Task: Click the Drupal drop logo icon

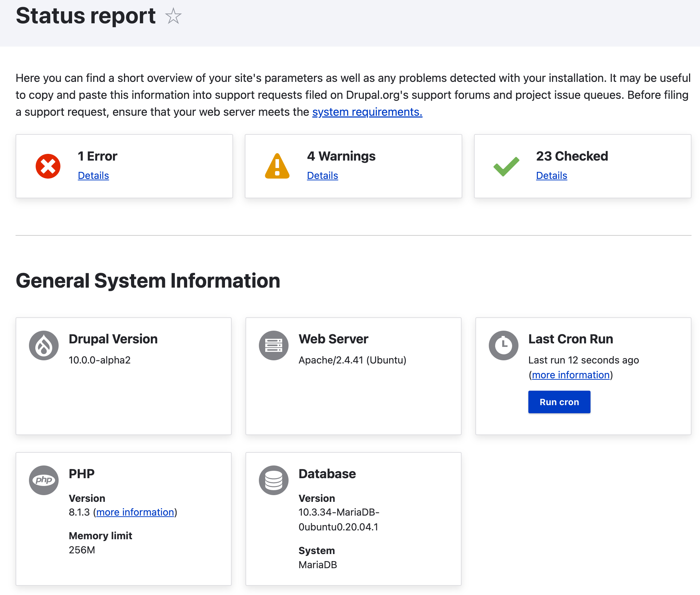Action: pyautogui.click(x=44, y=345)
